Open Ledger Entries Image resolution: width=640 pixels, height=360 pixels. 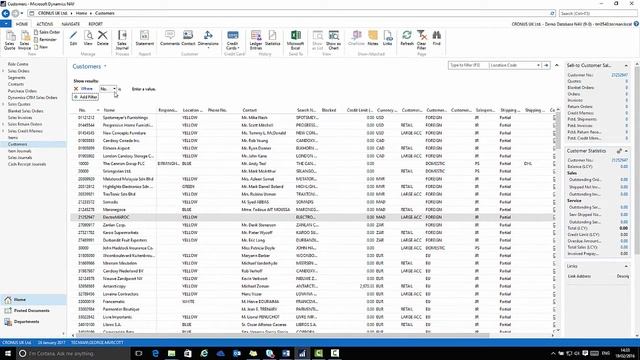pos(256,40)
